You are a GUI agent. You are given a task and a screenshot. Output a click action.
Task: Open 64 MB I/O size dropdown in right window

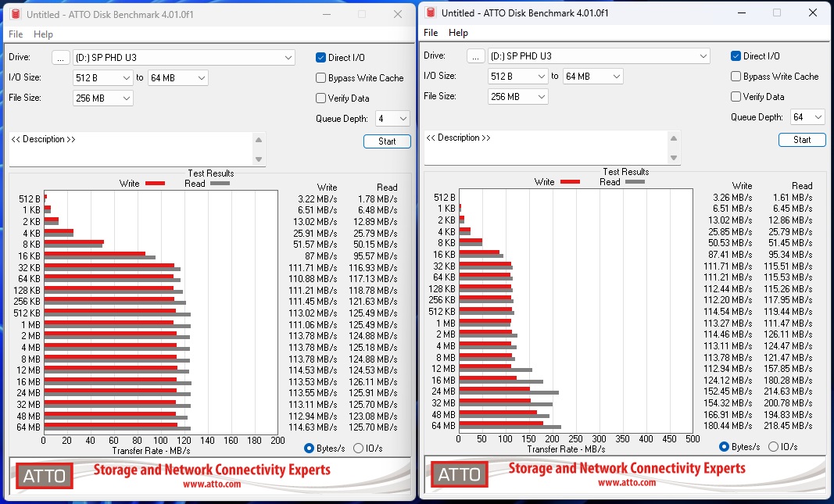[x=592, y=76]
